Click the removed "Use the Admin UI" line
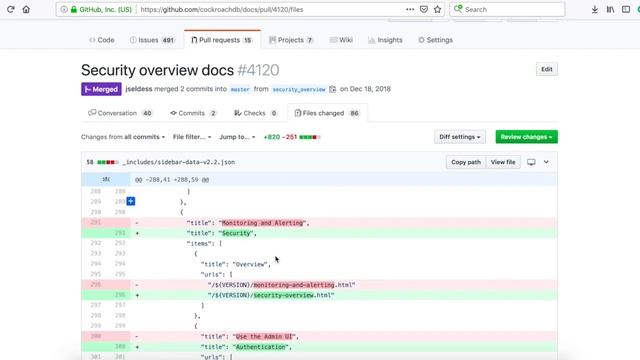Viewport: 640px width, 360px height. coord(319,336)
